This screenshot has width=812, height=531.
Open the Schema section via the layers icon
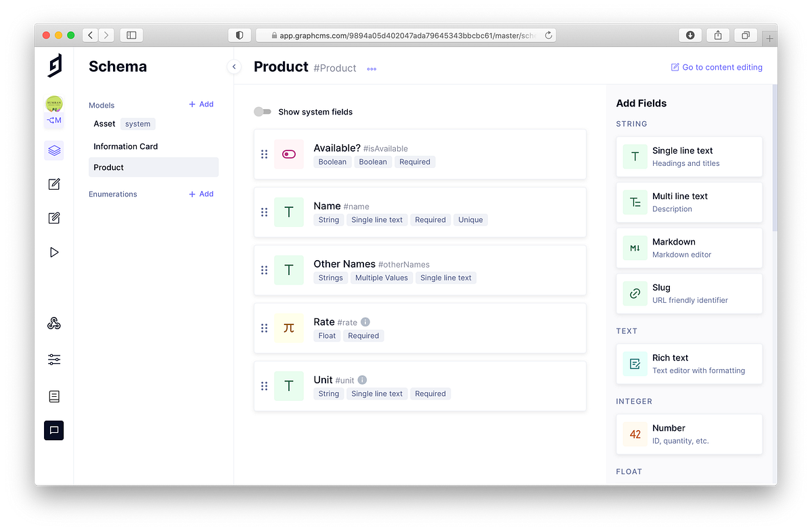coord(54,150)
